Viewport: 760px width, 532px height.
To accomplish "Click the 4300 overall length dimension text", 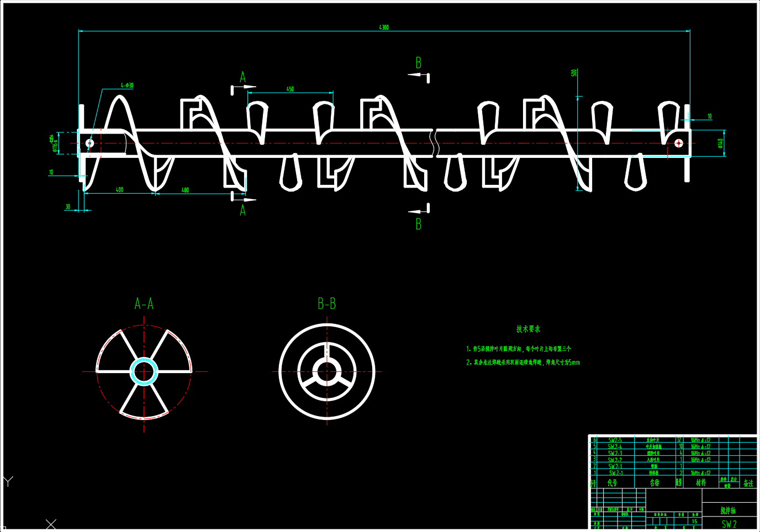I will [384, 27].
